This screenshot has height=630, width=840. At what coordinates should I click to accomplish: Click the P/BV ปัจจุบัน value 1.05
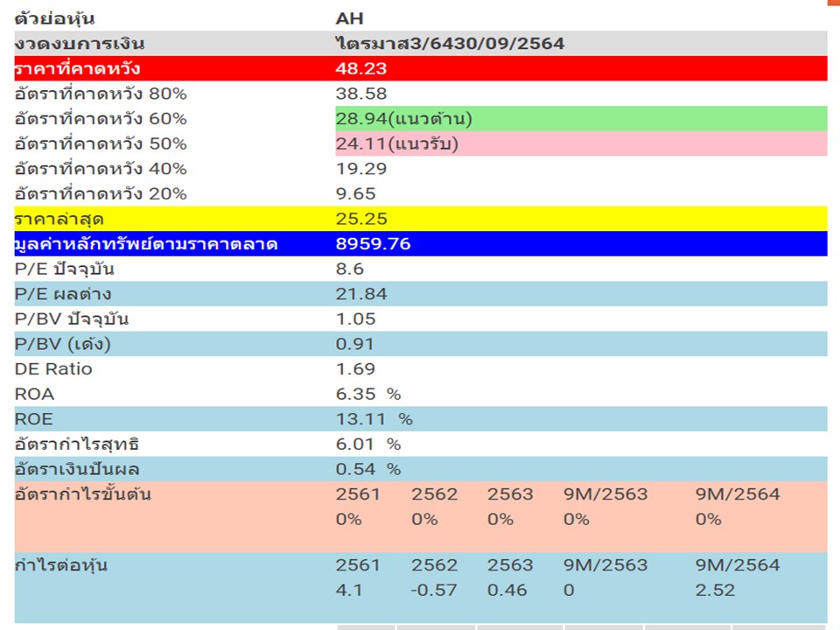355,319
